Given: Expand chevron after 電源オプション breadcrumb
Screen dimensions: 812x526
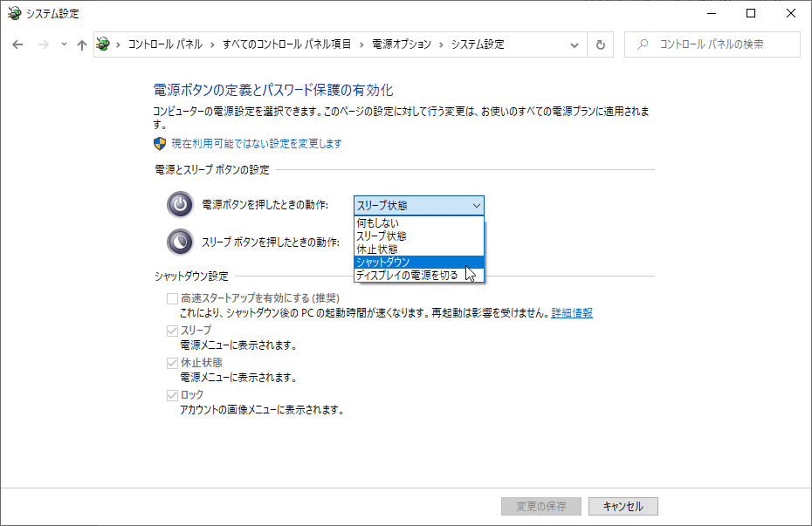Looking at the screenshot, I should [x=441, y=45].
